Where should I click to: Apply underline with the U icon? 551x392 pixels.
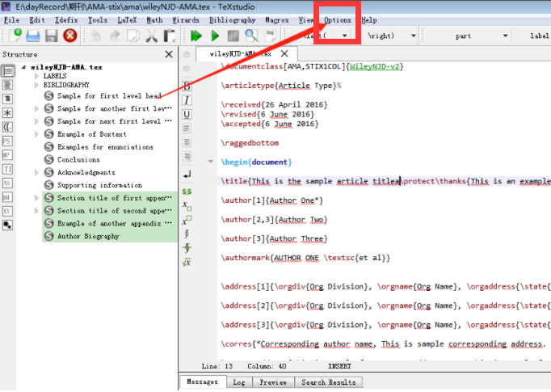click(187, 114)
